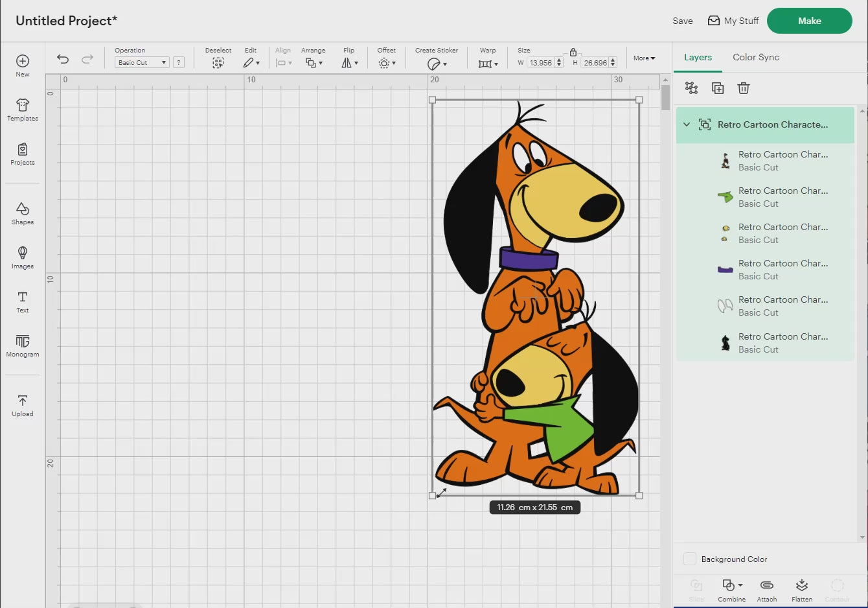Open the Arrange dropdown
Screen dimensions: 868x608
314,63
